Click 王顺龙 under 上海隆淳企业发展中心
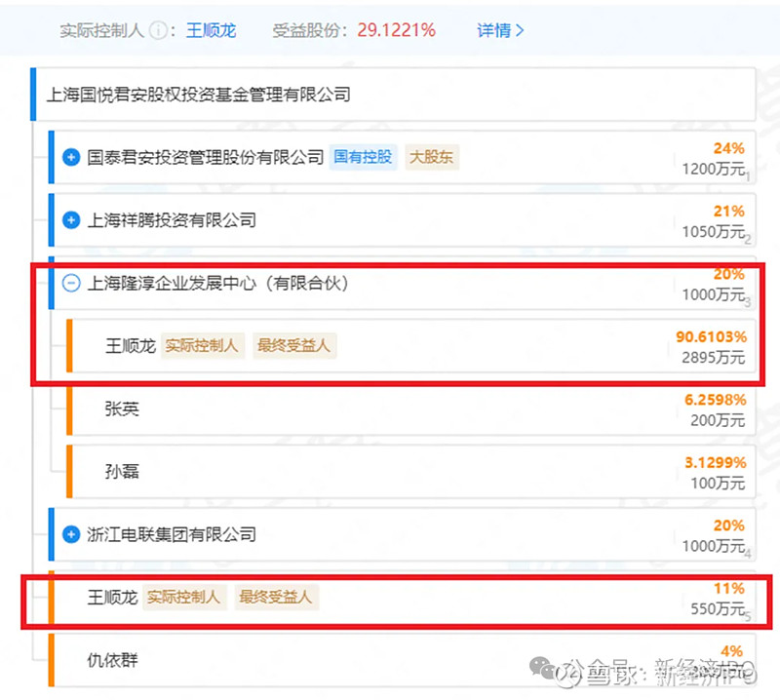This screenshot has width=780, height=700. (129, 346)
